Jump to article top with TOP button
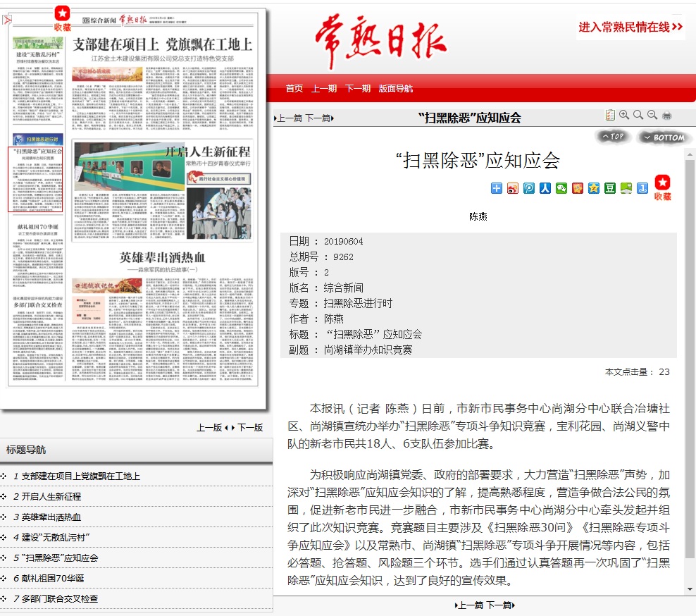 coord(613,137)
